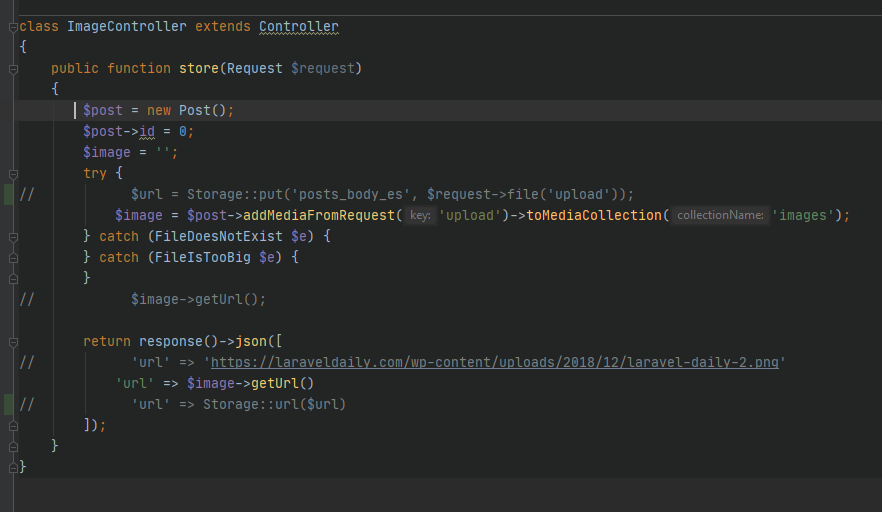882x512 pixels.
Task: Click 'Post()' in the new Post line
Action: coord(202,110)
